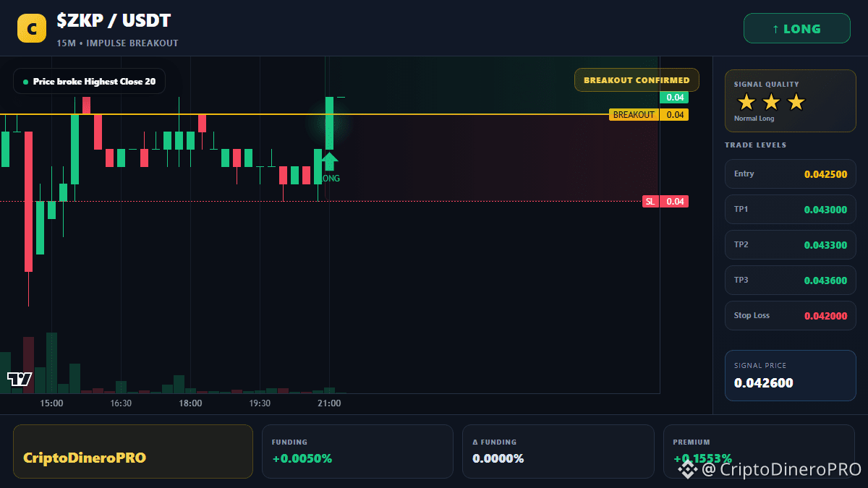
Task: Click the ↑ LONG button
Action: (x=796, y=29)
